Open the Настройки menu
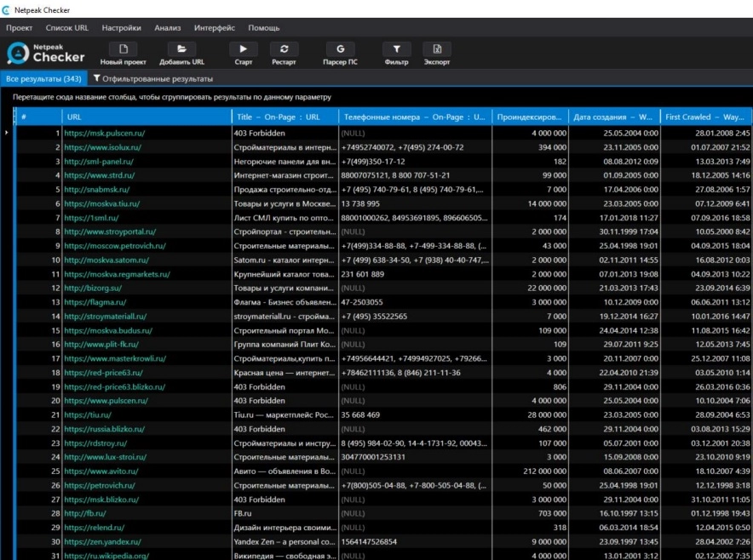 [x=122, y=28]
